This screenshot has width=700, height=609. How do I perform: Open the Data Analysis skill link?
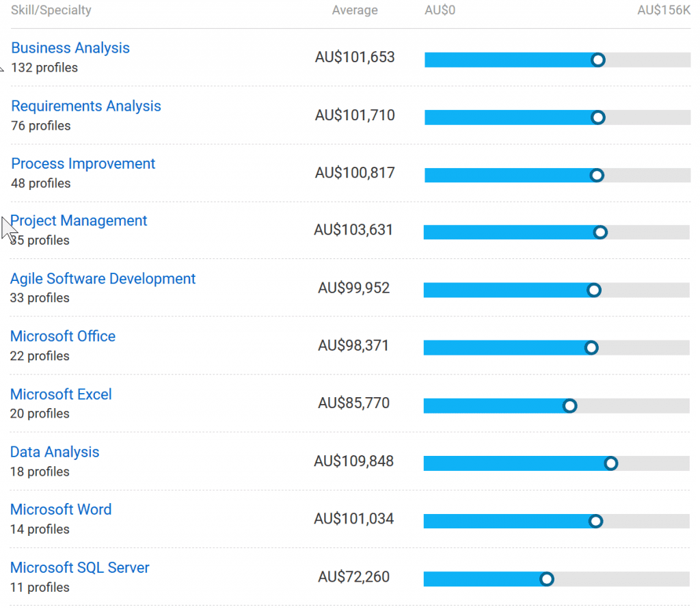pos(55,452)
